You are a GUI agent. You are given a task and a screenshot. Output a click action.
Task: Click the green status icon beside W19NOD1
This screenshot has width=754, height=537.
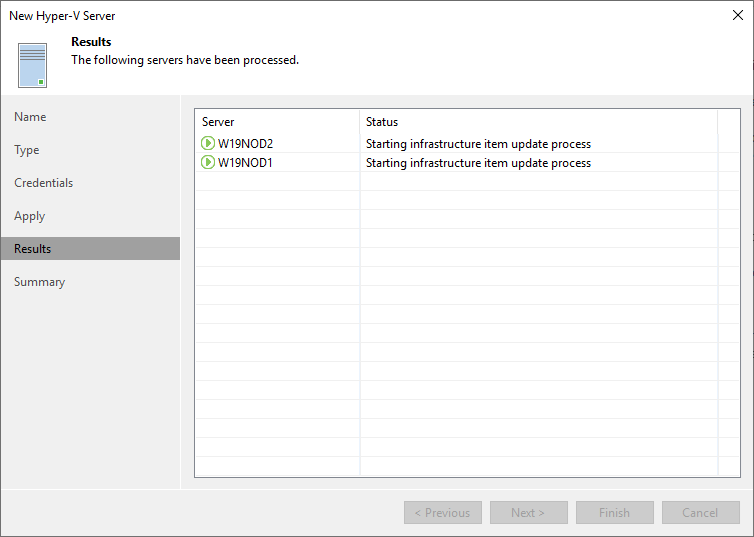(x=208, y=162)
